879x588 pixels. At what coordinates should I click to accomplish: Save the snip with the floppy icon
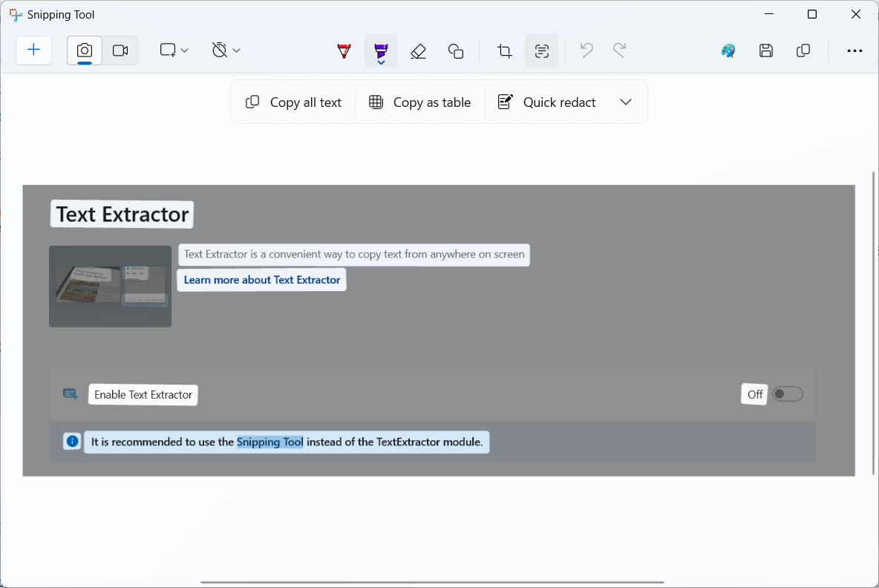pos(765,50)
